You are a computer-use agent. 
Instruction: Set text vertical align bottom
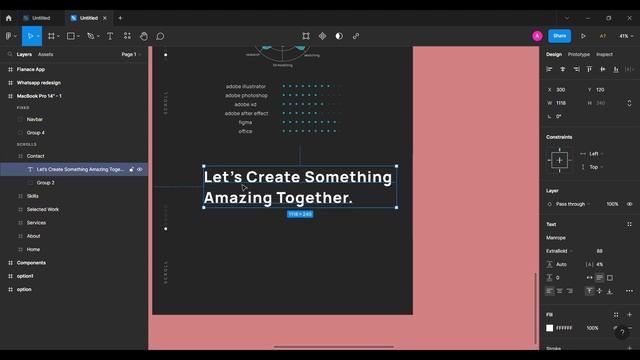tap(609, 291)
